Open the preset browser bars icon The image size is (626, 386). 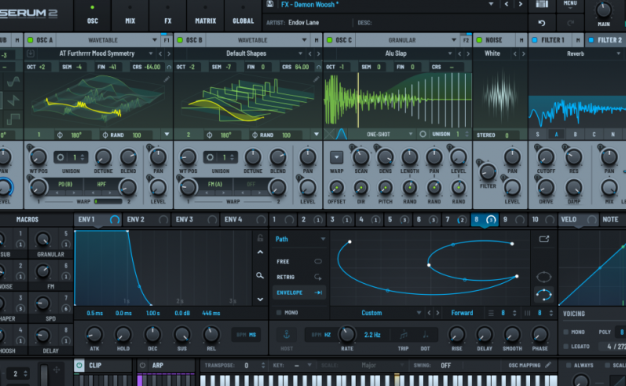[x=542, y=4]
